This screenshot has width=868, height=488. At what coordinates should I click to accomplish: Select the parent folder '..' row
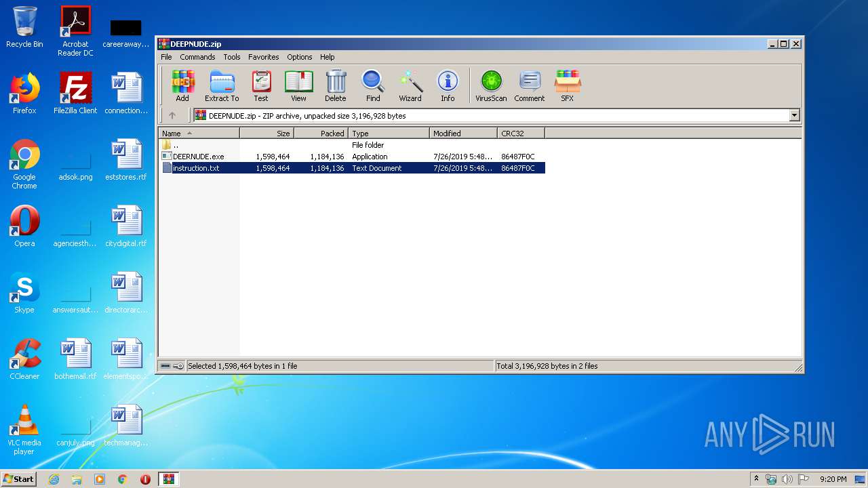coord(352,145)
